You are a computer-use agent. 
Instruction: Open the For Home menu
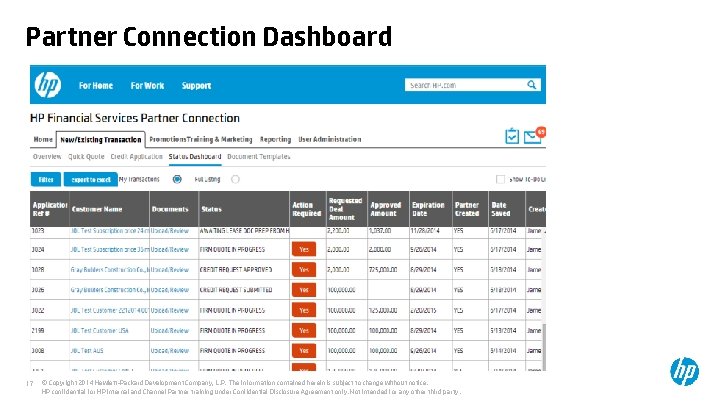click(x=96, y=85)
